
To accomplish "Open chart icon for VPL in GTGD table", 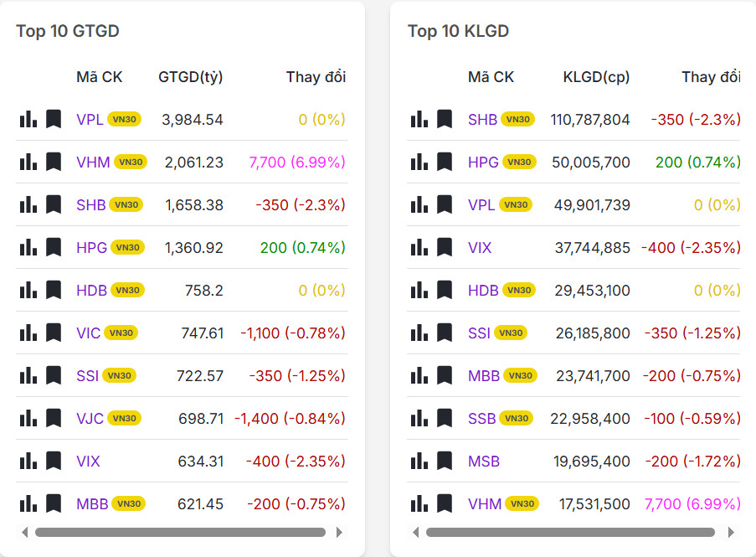I will click(x=28, y=119).
